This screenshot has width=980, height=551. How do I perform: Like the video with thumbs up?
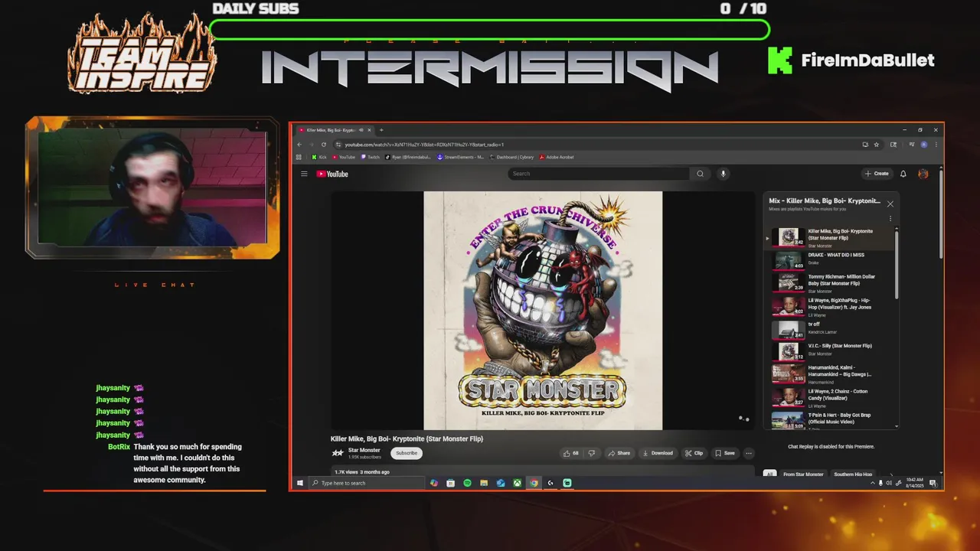pos(571,453)
